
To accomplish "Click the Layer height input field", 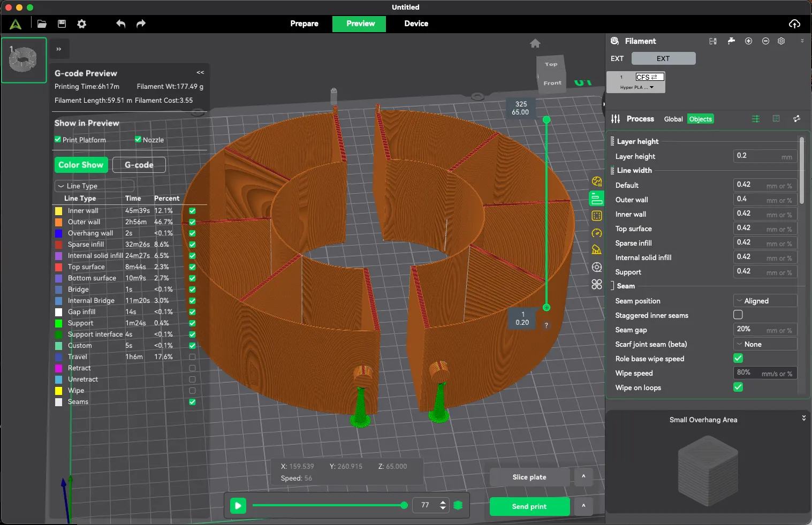I will point(756,156).
